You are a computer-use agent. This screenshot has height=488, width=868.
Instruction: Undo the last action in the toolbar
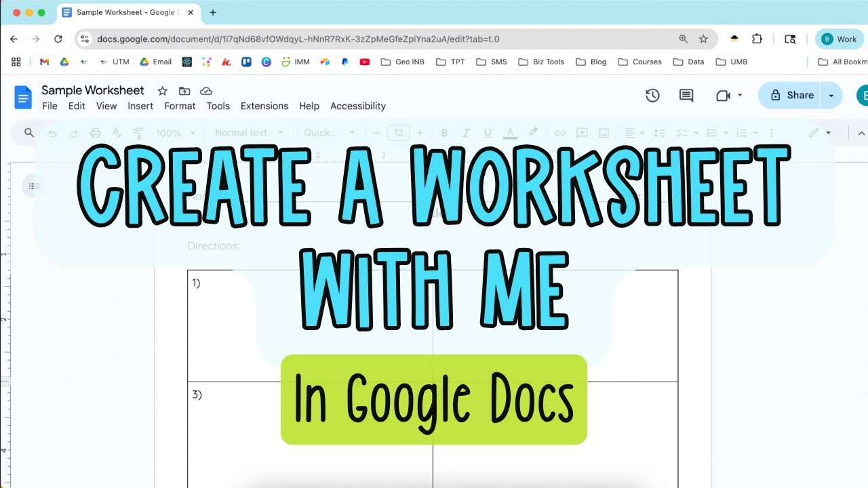coord(52,133)
